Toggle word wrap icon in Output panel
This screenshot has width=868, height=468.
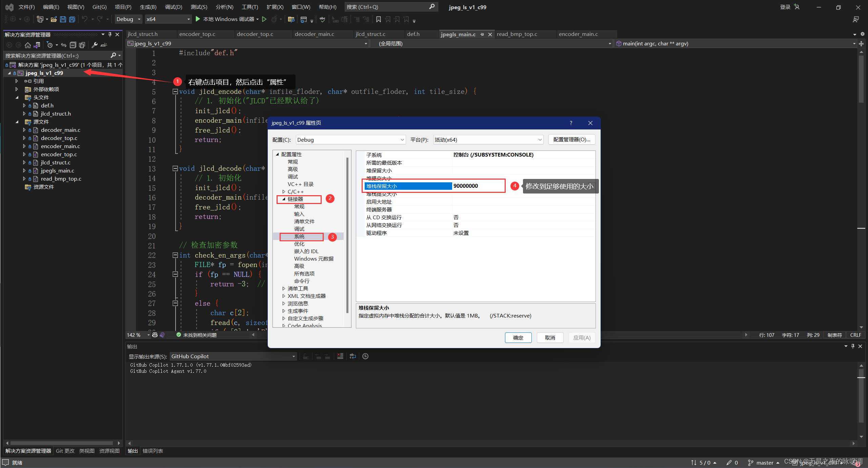pos(353,356)
